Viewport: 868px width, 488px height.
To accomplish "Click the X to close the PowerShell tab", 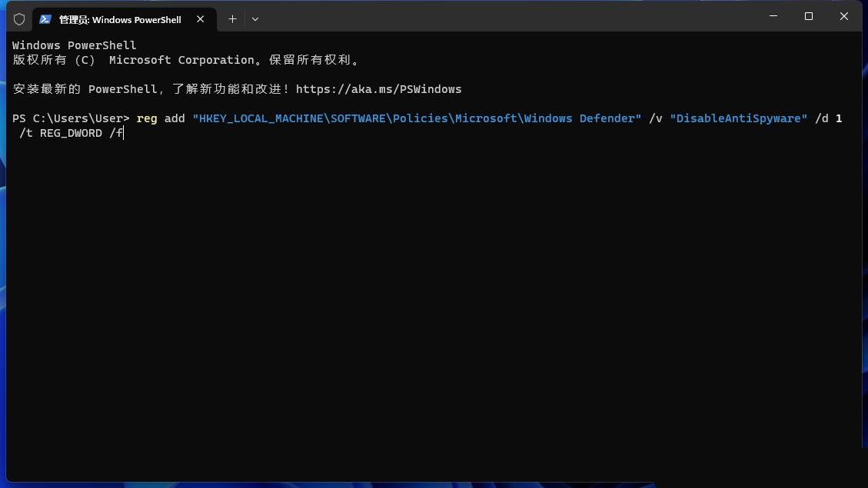I will pos(201,19).
